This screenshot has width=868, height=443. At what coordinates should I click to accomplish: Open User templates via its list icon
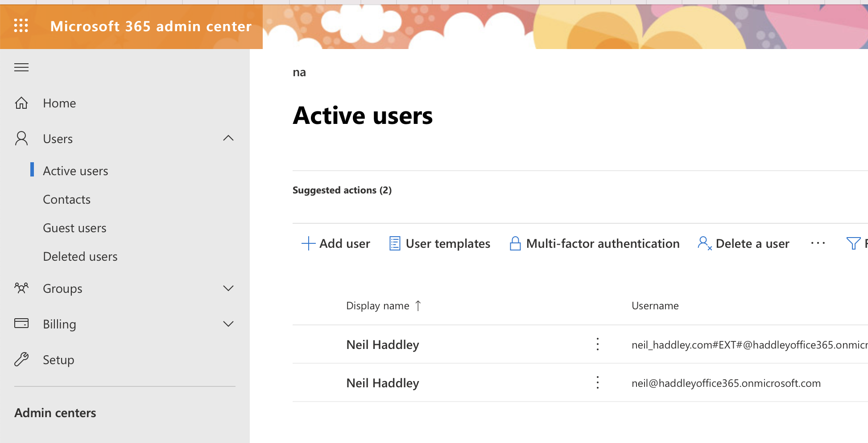tap(394, 243)
